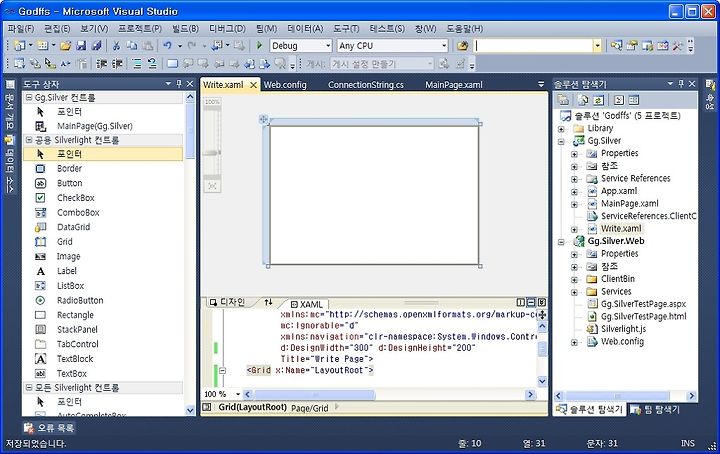The image size is (720, 454).
Task: Click the Save toolbar icon
Action: point(81,45)
